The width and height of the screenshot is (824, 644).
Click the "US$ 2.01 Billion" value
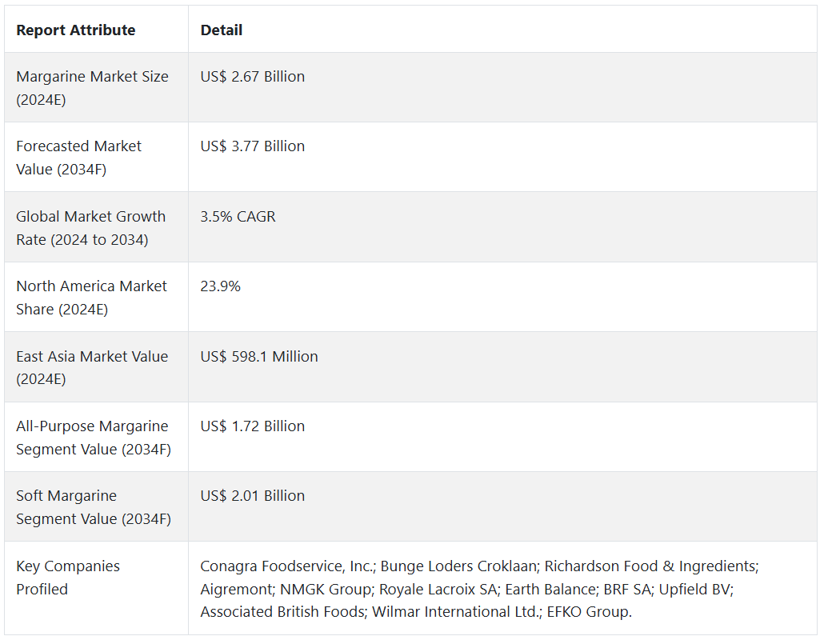click(253, 496)
